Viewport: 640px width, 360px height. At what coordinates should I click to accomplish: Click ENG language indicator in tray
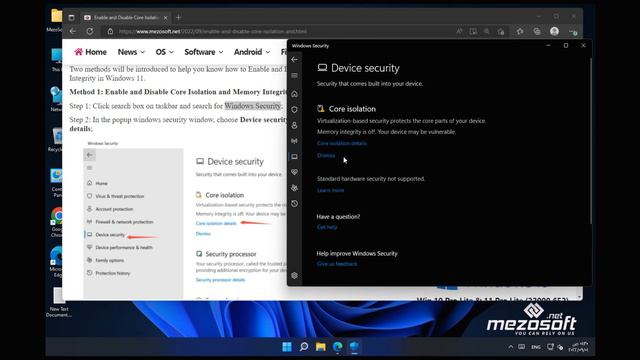coord(536,347)
